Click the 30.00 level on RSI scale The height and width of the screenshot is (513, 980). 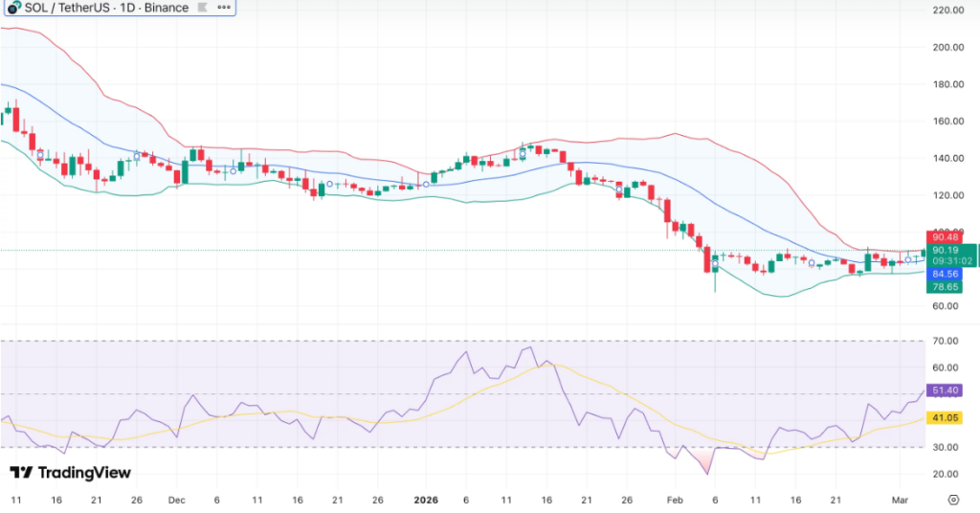click(946, 447)
